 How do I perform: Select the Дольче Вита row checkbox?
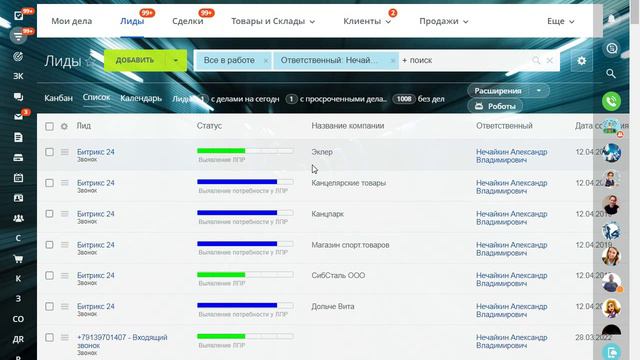(49, 307)
